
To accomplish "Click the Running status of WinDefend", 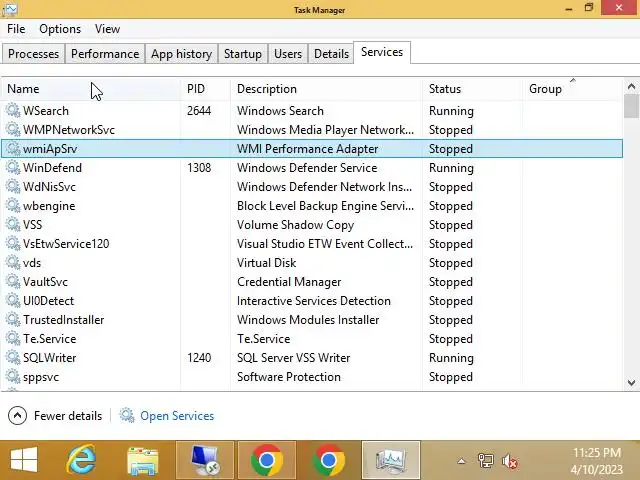I will (x=451, y=168).
